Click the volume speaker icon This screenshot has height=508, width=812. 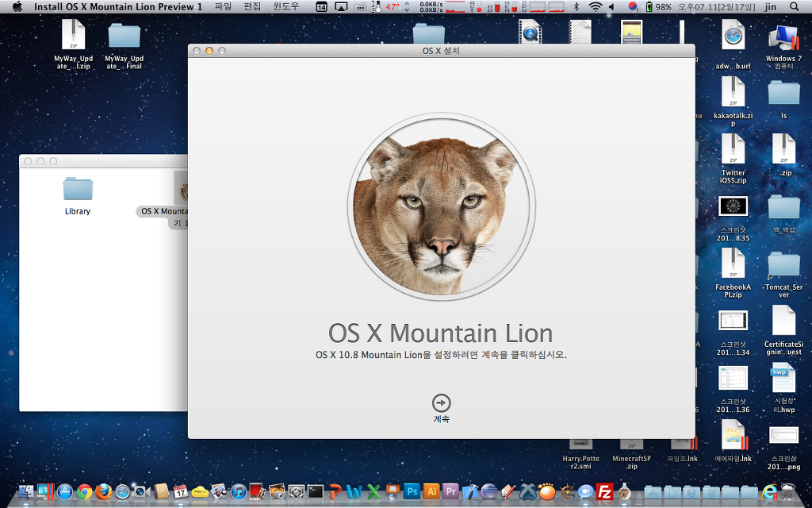coord(611,6)
